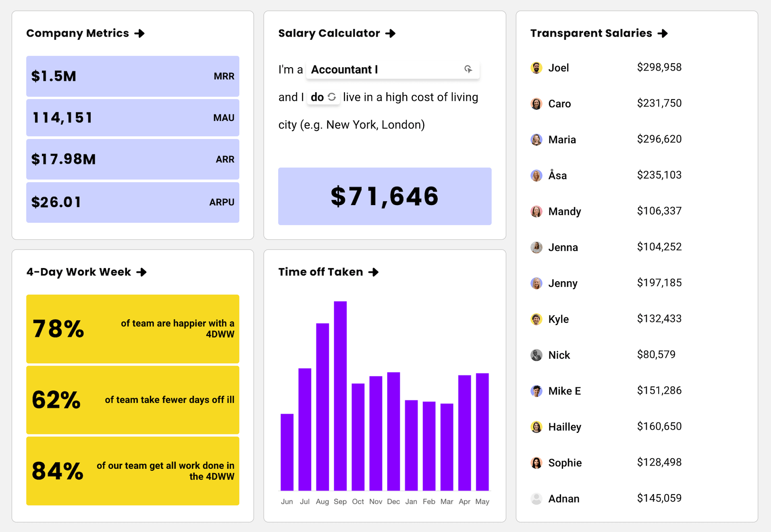Click the $71,646 salary result box
This screenshot has height=532, width=771.
click(x=384, y=197)
